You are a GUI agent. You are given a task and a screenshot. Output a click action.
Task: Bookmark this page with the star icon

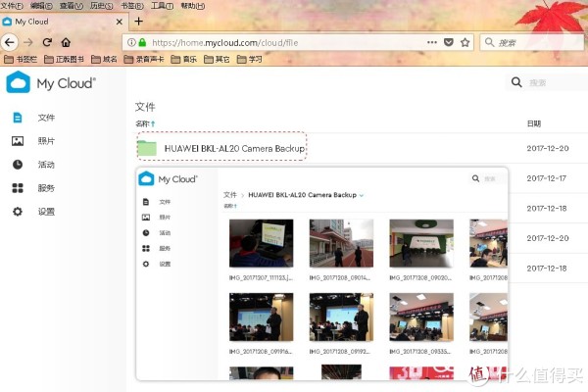click(x=465, y=42)
